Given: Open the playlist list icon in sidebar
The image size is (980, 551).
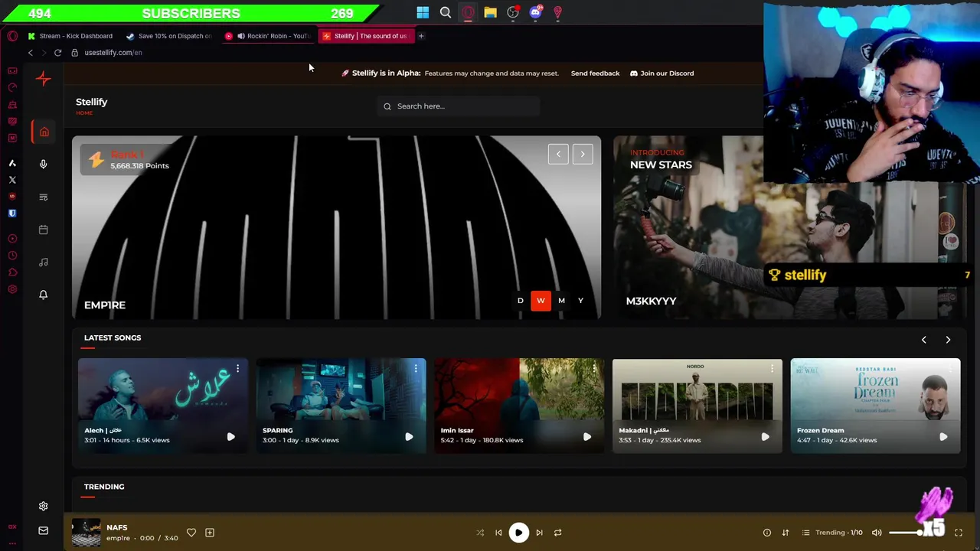Looking at the screenshot, I should [44, 197].
